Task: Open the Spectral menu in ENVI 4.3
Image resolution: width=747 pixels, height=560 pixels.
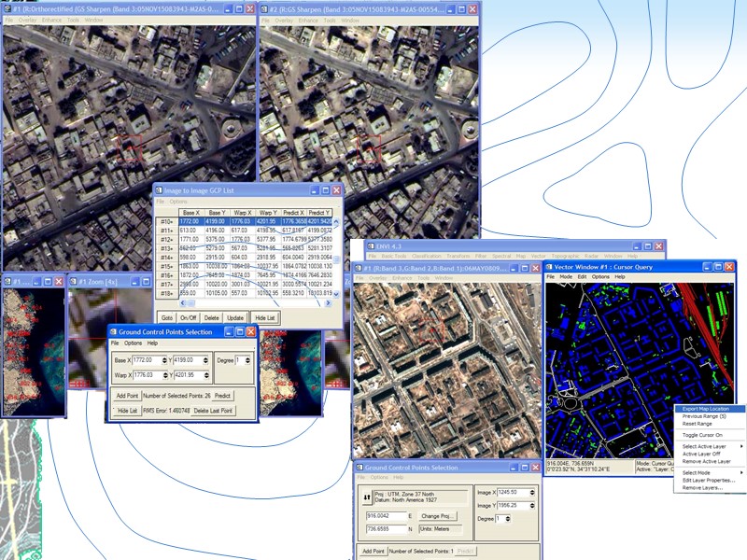Action: (501, 256)
